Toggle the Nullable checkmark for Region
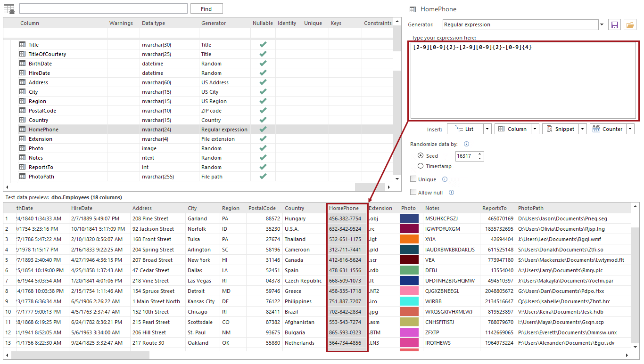The height and width of the screenshot is (364, 644). click(x=263, y=101)
